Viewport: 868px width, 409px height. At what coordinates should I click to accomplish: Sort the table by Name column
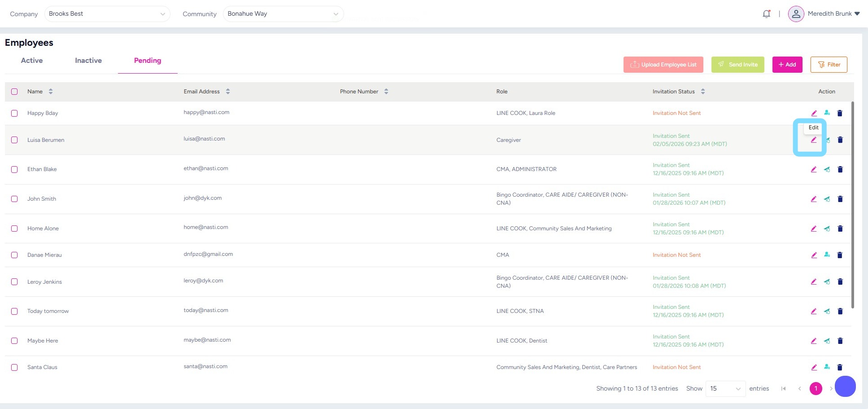pos(51,92)
